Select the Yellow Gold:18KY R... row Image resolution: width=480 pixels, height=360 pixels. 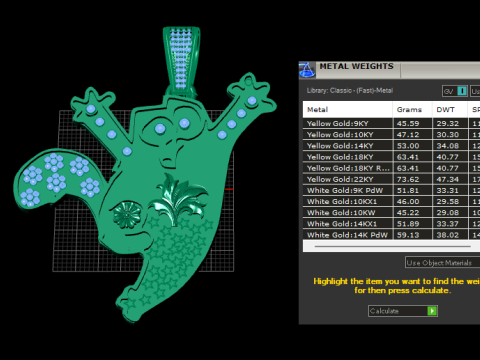(x=391, y=168)
